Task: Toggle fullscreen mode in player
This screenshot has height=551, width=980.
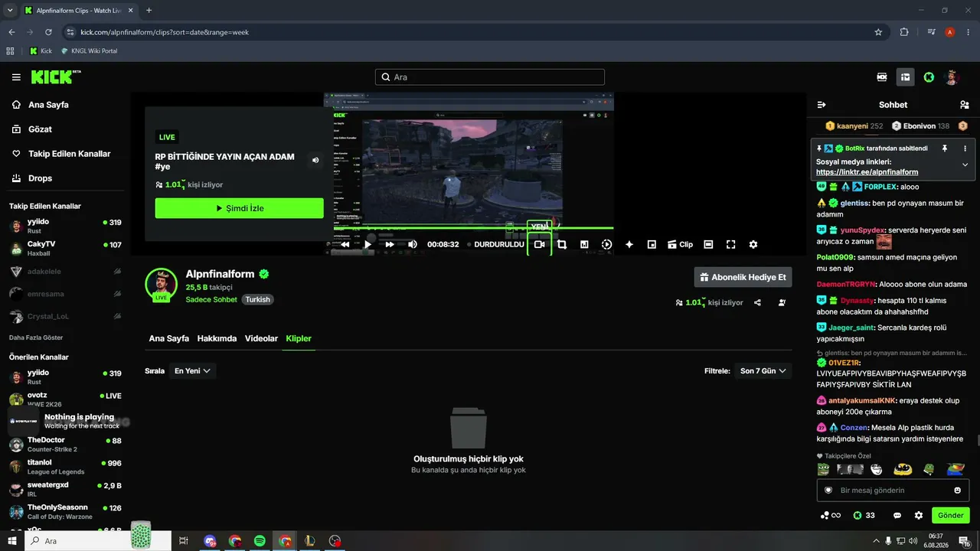Action: [x=730, y=244]
